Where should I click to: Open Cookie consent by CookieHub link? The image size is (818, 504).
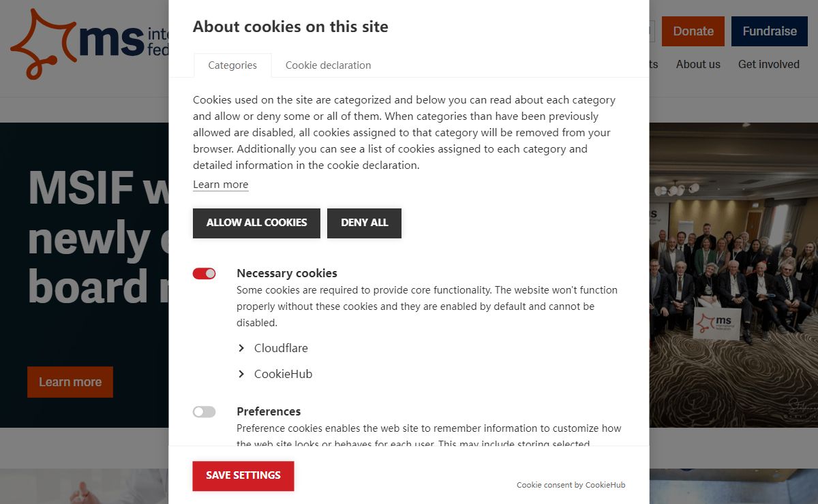coord(571,485)
